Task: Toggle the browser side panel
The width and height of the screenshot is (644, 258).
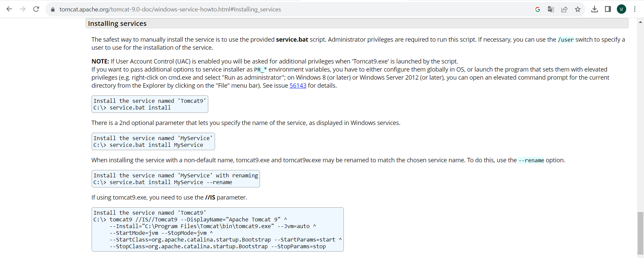Action: (x=608, y=9)
